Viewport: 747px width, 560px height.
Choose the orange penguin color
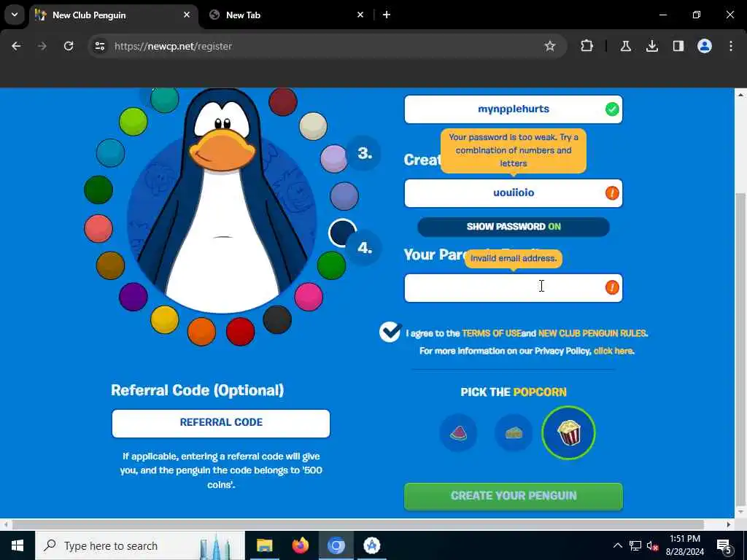(201, 332)
